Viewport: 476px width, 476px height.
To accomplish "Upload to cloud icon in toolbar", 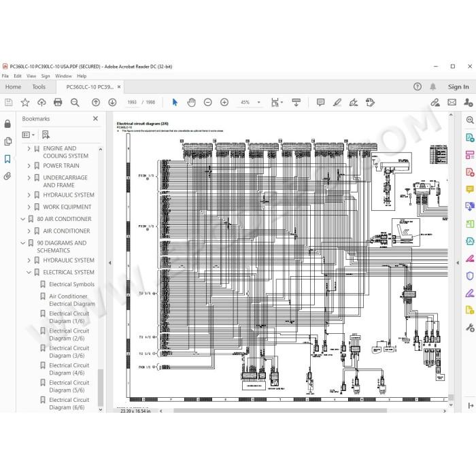I will 41,102.
